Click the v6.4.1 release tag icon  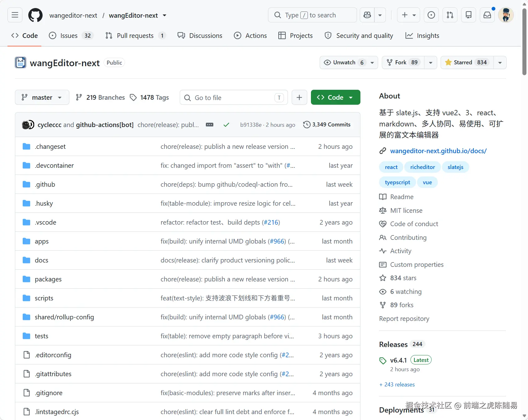click(x=383, y=361)
